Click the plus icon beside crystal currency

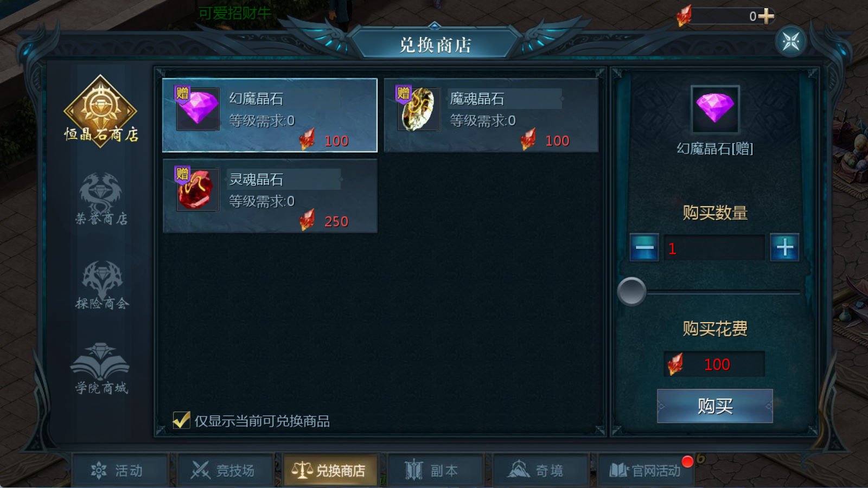pos(766,16)
